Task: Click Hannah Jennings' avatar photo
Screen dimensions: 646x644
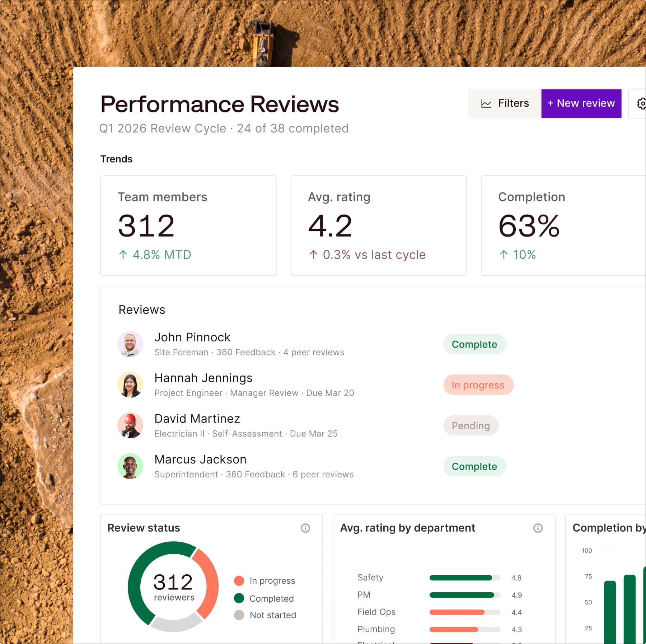Action: click(x=130, y=384)
